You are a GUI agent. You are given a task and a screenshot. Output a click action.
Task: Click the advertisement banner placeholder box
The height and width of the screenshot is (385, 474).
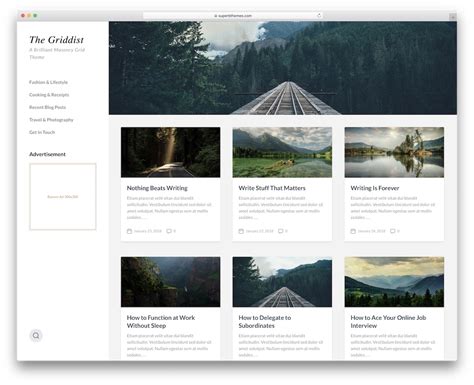pos(63,197)
